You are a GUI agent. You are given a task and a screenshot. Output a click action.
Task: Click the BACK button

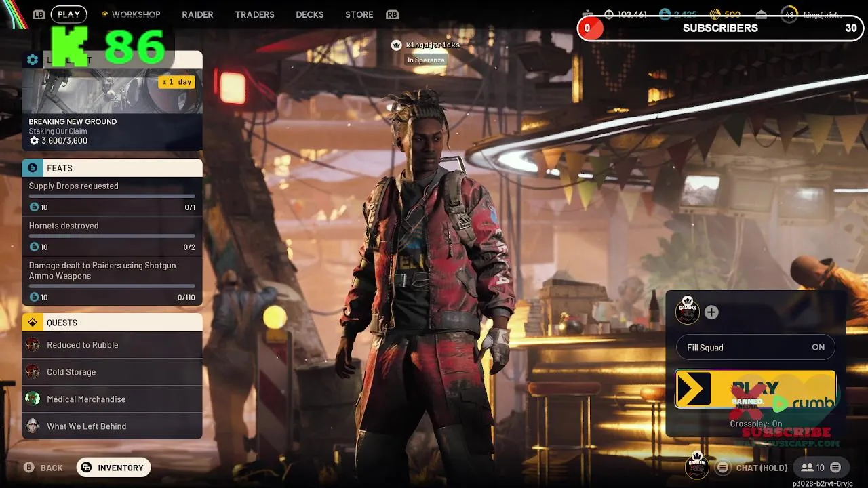[44, 468]
